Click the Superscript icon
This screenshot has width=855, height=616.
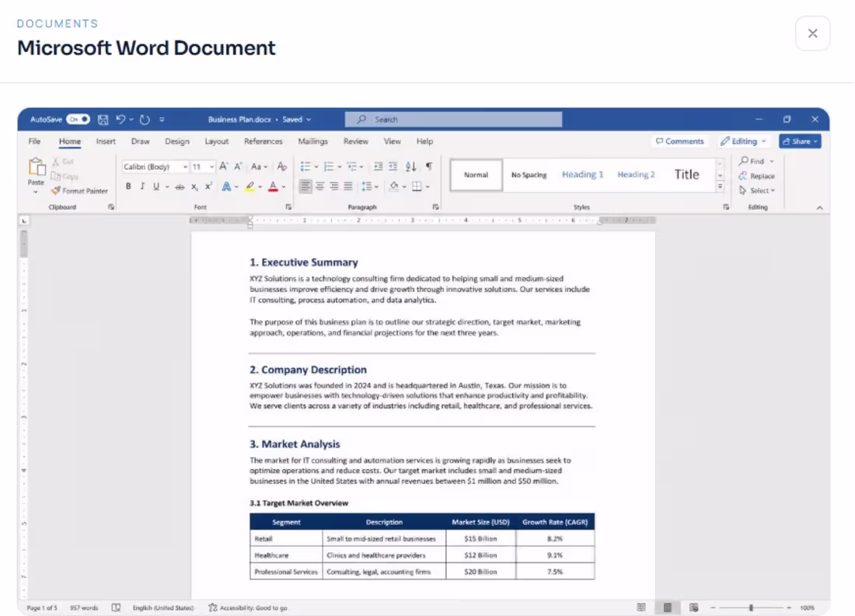click(x=208, y=186)
